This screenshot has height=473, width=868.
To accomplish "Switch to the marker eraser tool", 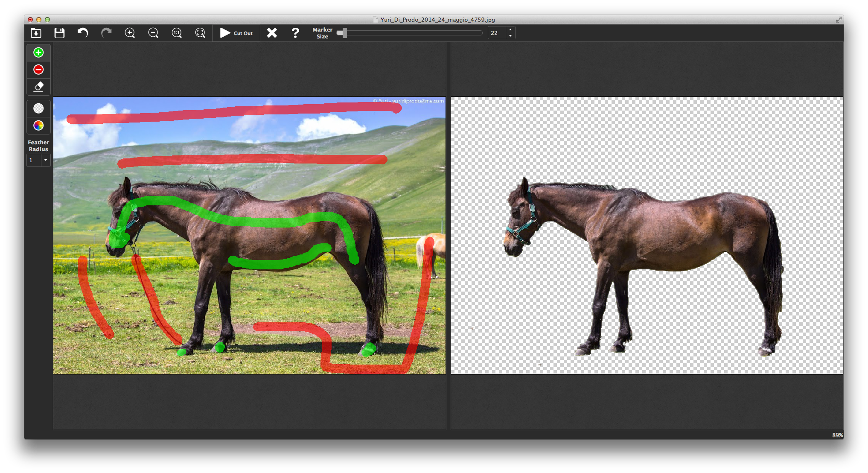I will (38, 87).
